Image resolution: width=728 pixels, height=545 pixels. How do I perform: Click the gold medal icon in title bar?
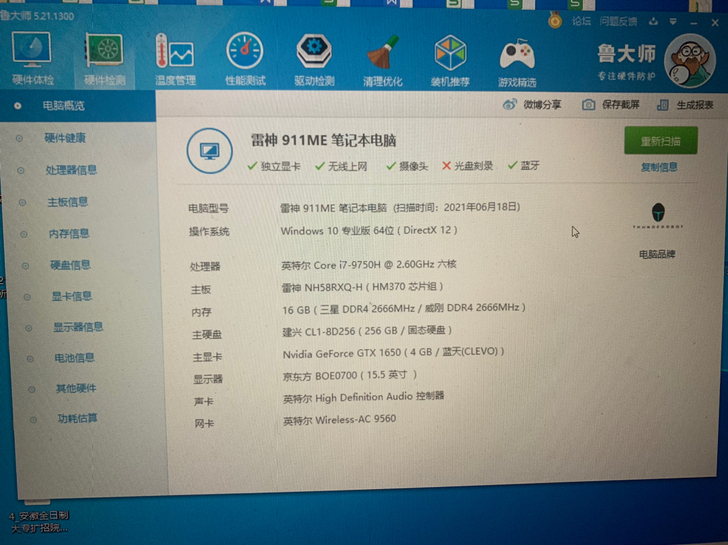click(555, 20)
